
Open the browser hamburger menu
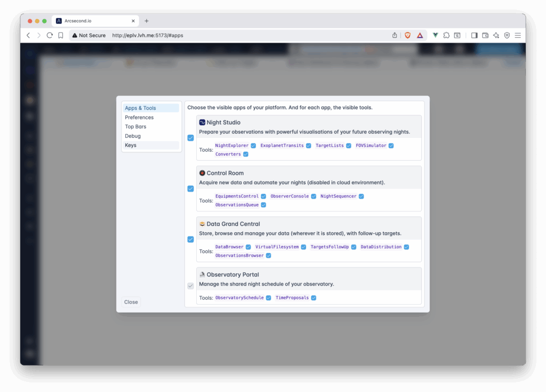[517, 35]
